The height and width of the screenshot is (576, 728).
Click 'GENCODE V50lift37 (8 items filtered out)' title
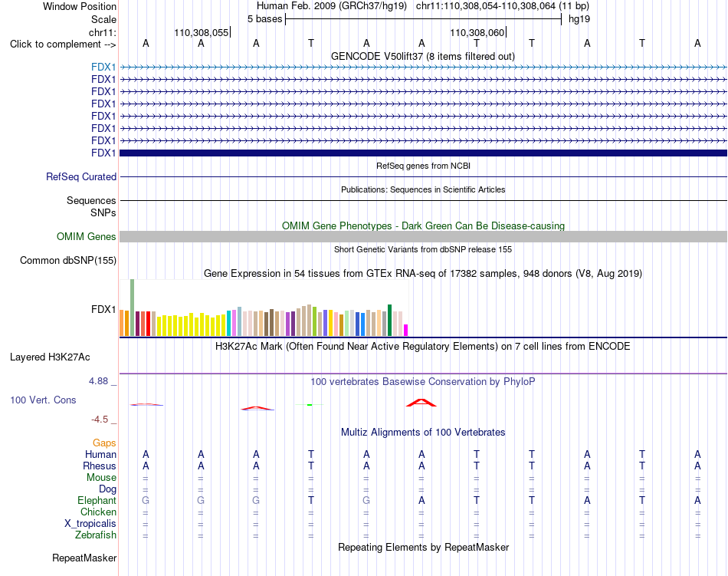pyautogui.click(x=423, y=56)
